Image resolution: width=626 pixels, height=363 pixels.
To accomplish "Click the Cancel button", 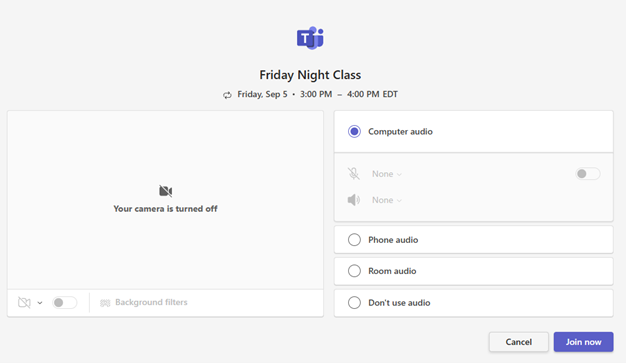I will coord(519,342).
